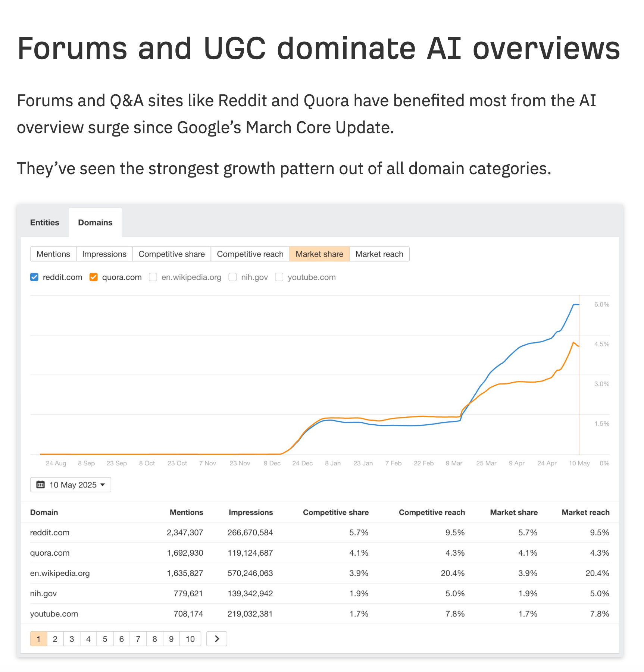Viewport: 644px width, 672px height.
Task: Go to page 10 of results
Action: (x=190, y=639)
